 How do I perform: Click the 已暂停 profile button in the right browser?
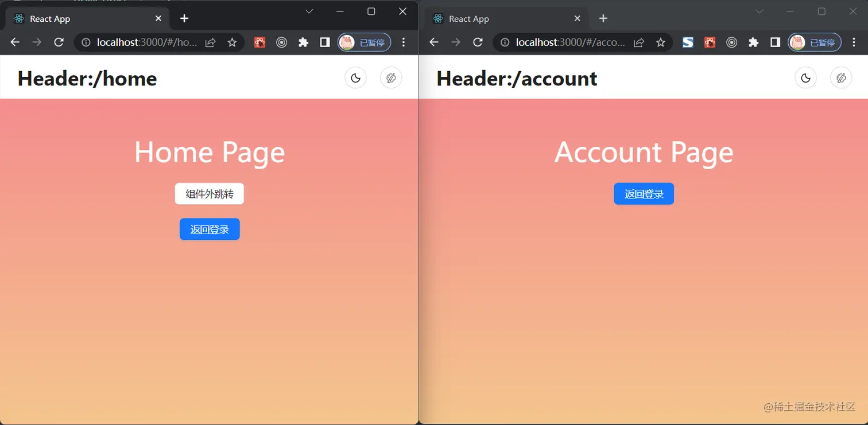coord(815,42)
